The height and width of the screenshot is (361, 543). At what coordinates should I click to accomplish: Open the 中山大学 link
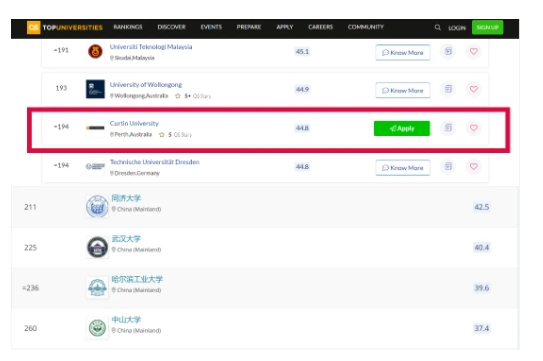(126, 320)
